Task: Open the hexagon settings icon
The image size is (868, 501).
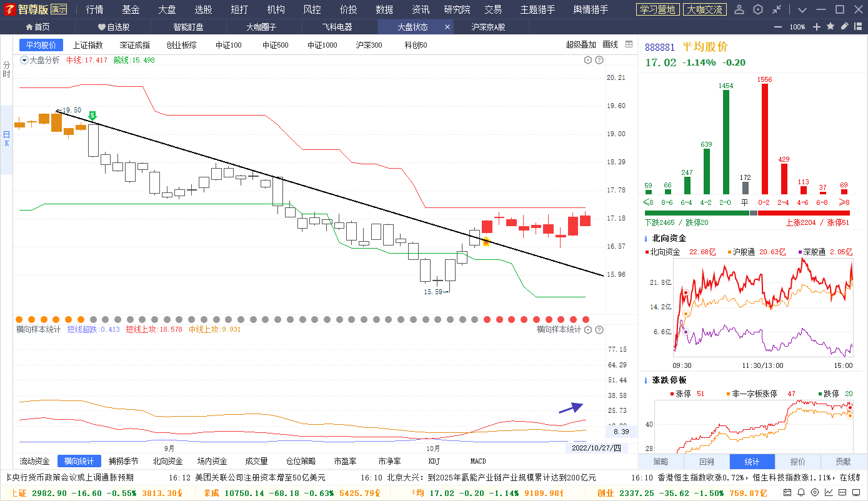Action: 758,9
